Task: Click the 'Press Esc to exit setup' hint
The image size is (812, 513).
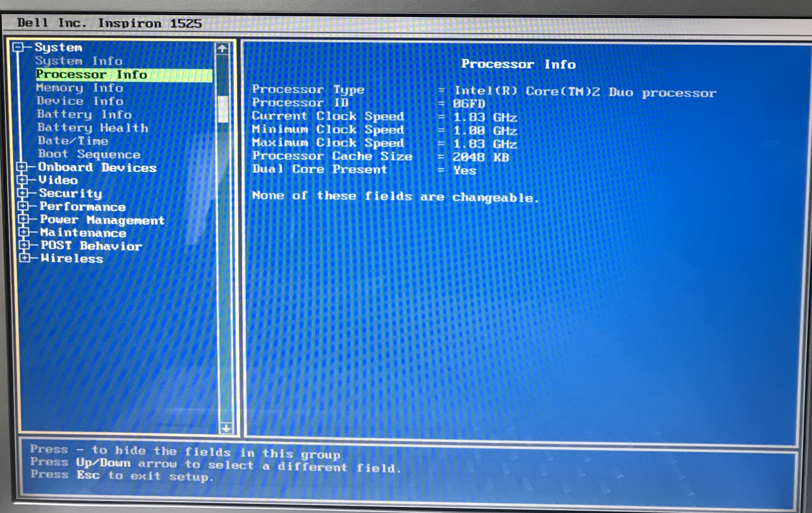Action: tap(122, 476)
